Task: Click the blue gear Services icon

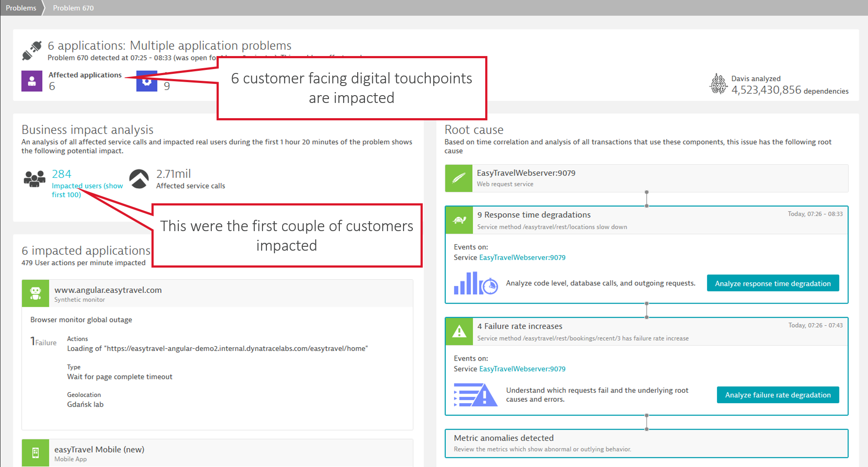Action: coord(146,81)
